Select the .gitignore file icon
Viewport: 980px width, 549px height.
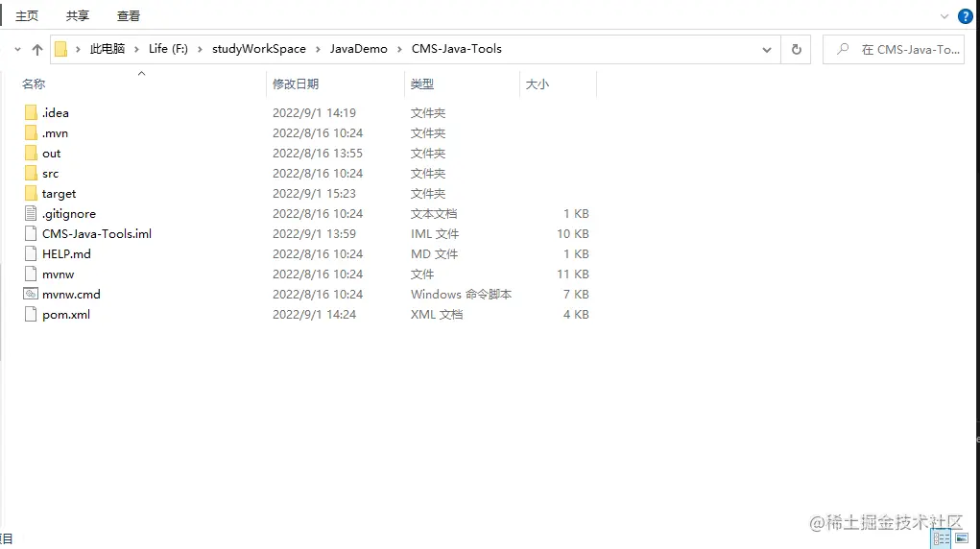(x=31, y=213)
